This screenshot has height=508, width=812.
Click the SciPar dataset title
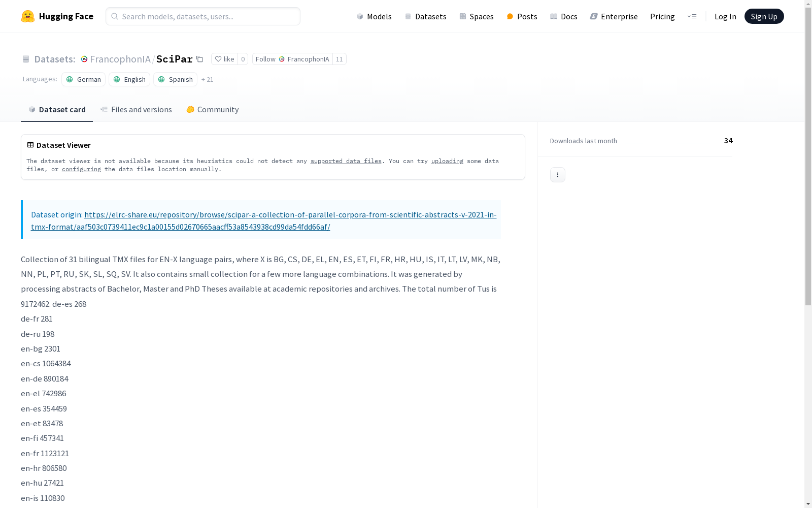coord(174,59)
